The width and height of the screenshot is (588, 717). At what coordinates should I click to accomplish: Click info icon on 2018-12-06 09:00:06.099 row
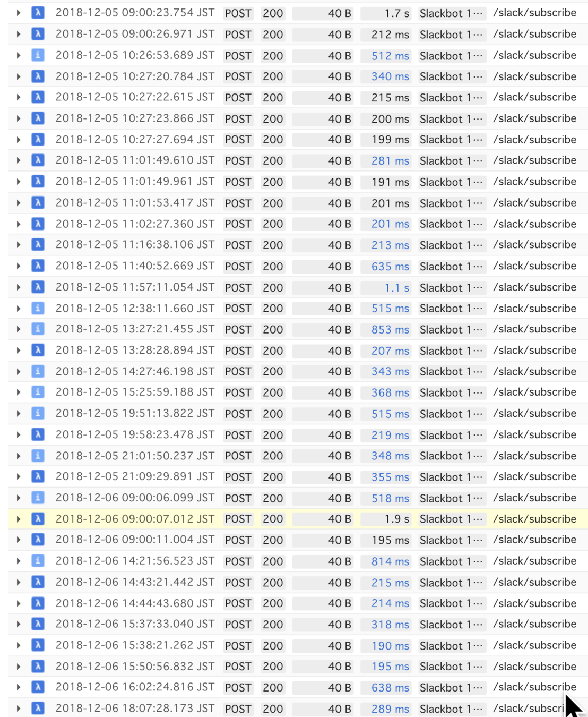click(38, 498)
